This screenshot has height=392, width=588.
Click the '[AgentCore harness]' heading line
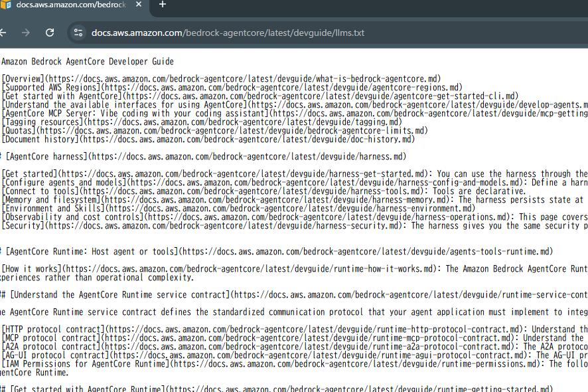pyautogui.click(x=203, y=157)
